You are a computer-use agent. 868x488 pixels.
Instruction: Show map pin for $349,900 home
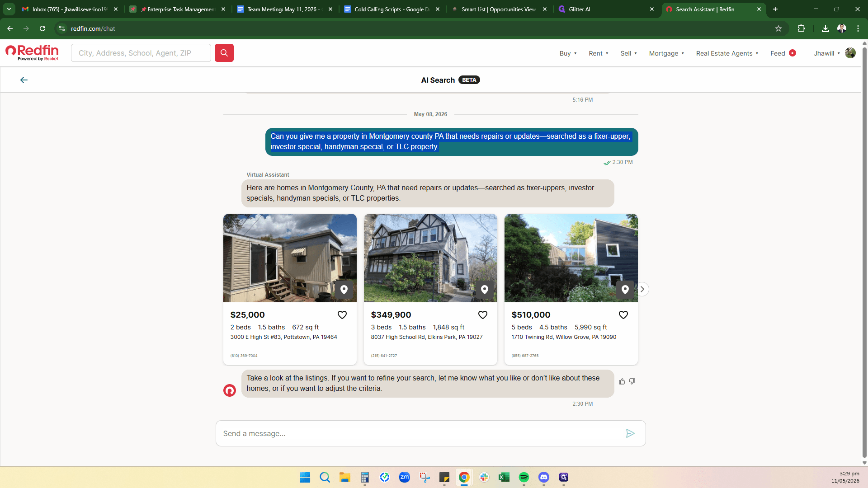click(485, 290)
